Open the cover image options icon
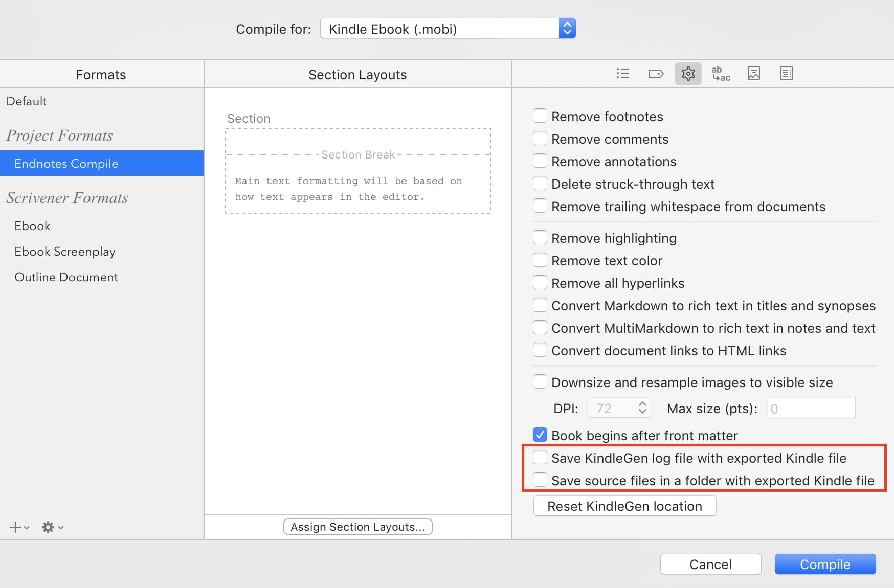Screen dimensions: 894x588 tap(753, 74)
